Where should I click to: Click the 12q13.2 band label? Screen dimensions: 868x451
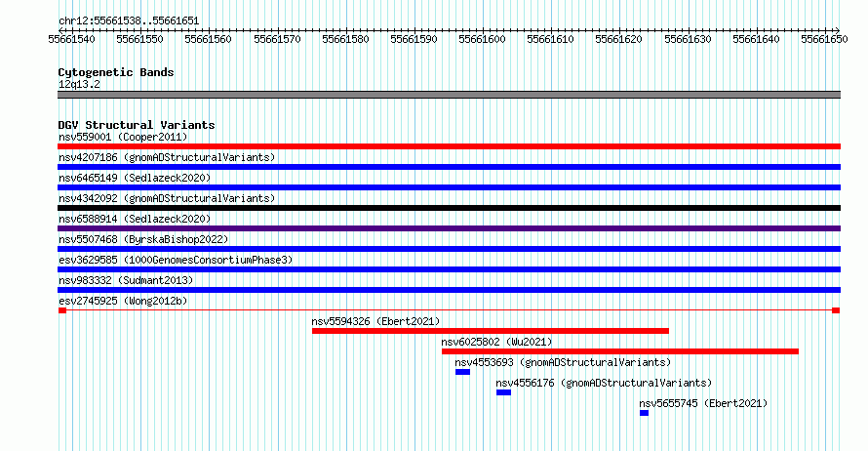[79, 84]
